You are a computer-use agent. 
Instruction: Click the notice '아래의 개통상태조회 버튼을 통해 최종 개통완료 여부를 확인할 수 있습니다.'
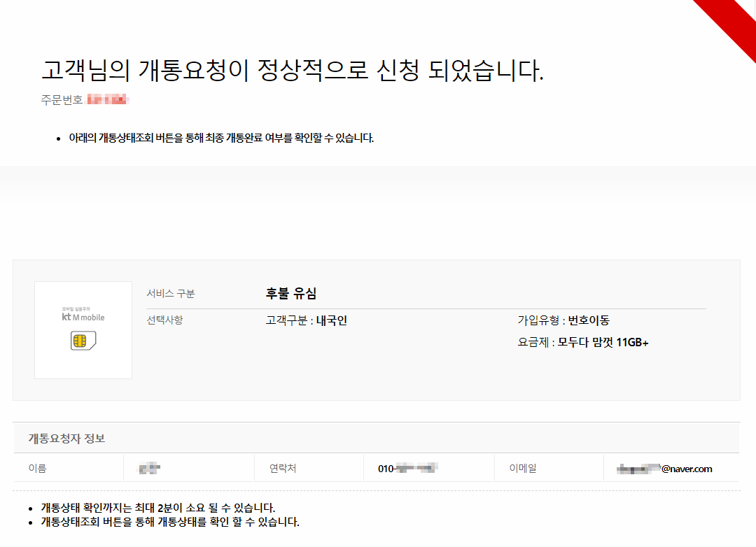pyautogui.click(x=221, y=138)
